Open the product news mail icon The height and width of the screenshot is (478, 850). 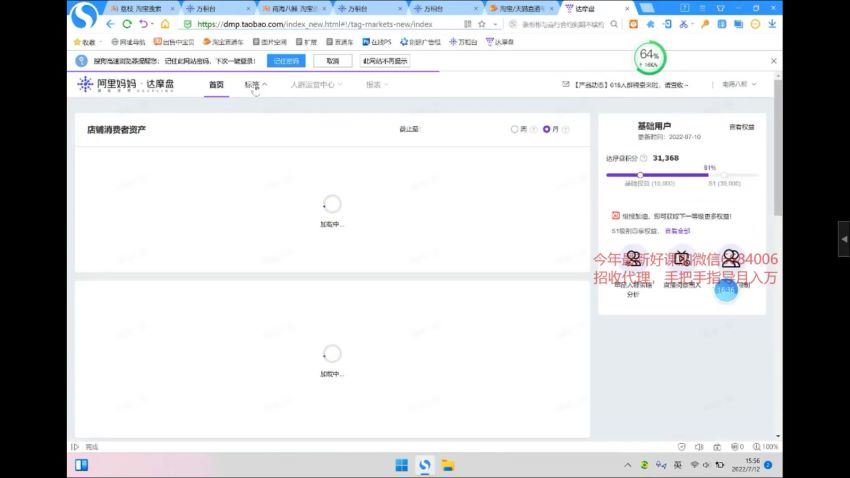coord(565,84)
